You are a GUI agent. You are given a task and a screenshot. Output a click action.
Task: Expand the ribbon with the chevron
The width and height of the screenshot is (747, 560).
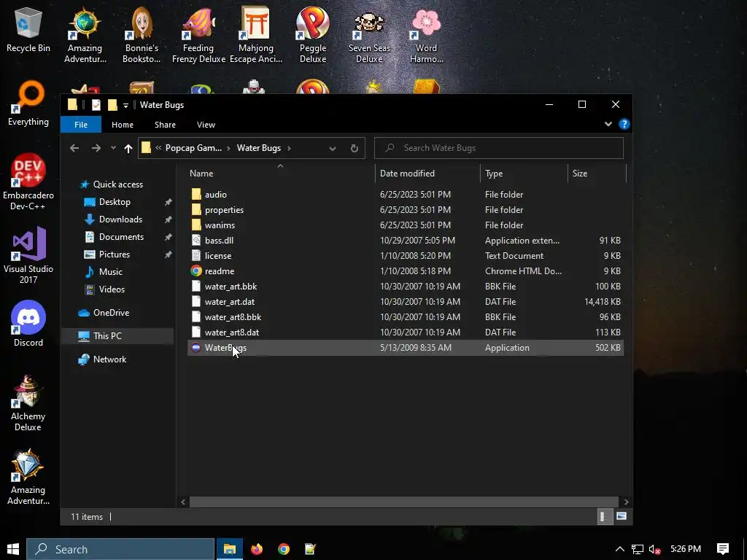[608, 124]
